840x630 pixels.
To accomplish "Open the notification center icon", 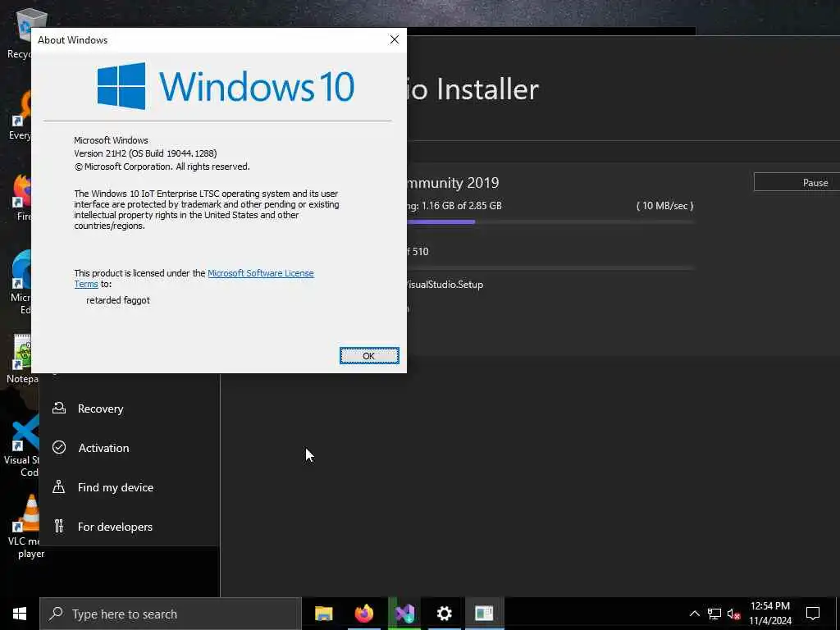I will 813,614.
